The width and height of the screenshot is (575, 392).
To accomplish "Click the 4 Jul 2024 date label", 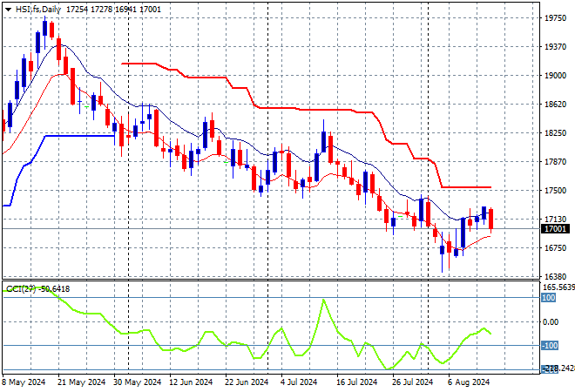I will coord(299,382).
